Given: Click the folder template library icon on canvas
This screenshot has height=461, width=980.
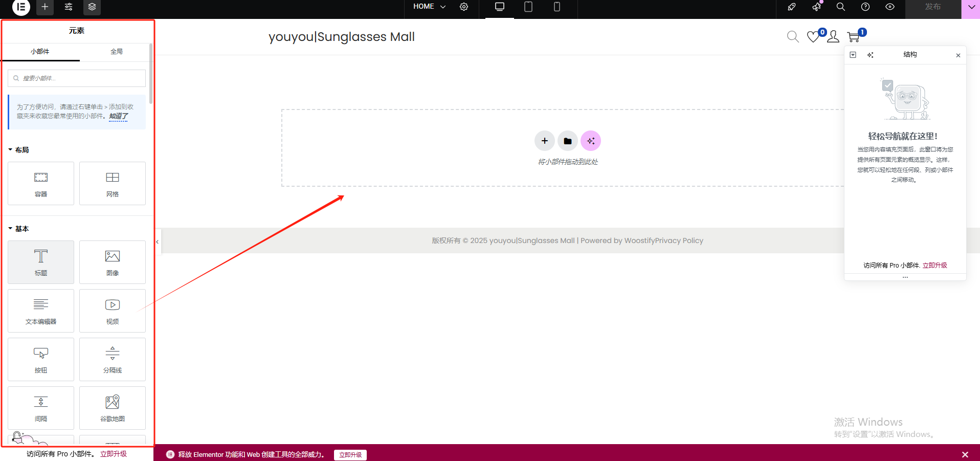Looking at the screenshot, I should point(568,141).
